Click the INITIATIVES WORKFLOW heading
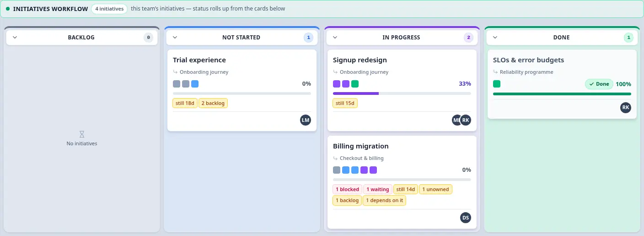 (x=50, y=9)
